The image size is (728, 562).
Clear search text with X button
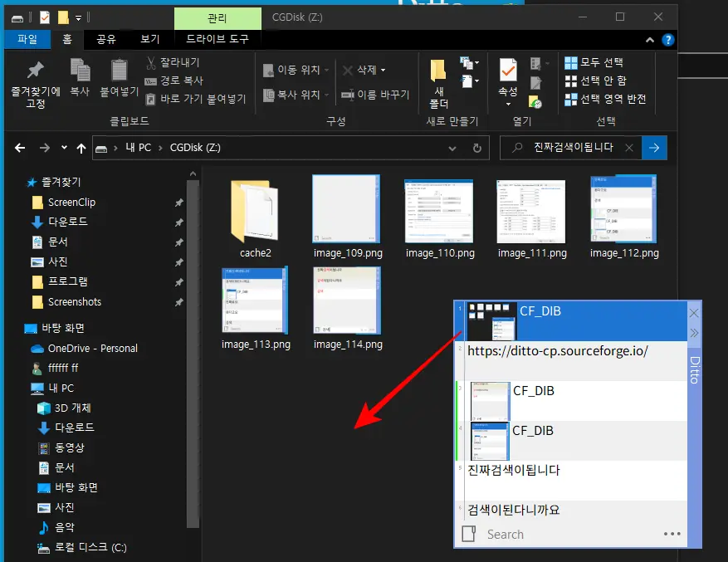(629, 148)
